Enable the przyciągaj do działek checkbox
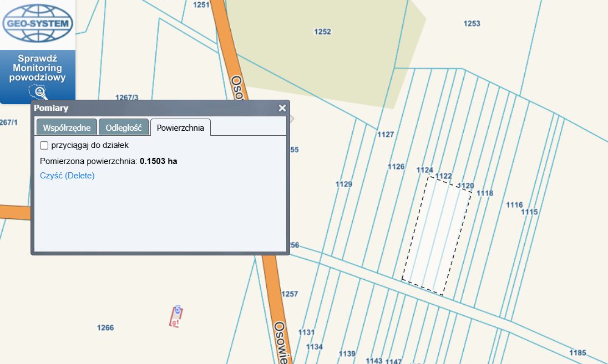Viewport: 608px width, 364px height. tap(44, 146)
